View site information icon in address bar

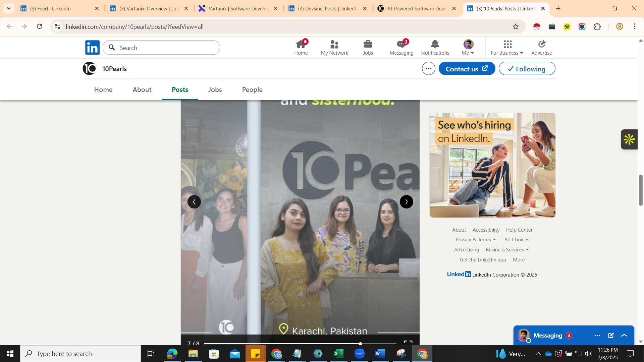click(x=57, y=26)
